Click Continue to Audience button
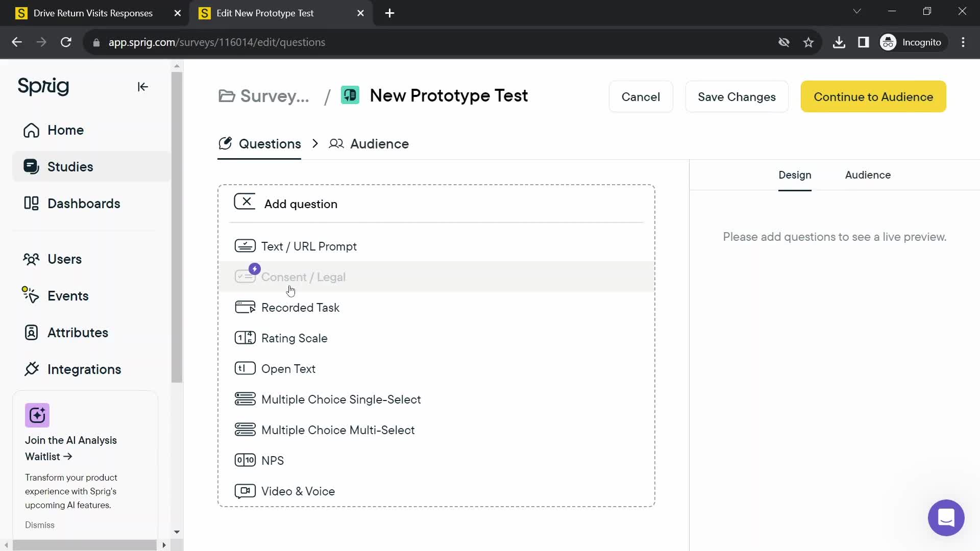 click(x=874, y=97)
